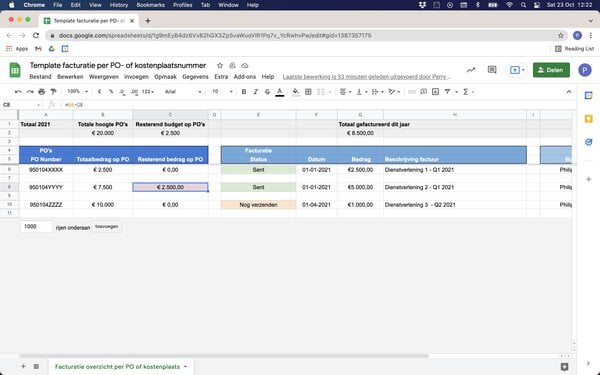Image resolution: width=600 pixels, height=375 pixels.
Task: Open the Explore panel
Action: coord(564,367)
